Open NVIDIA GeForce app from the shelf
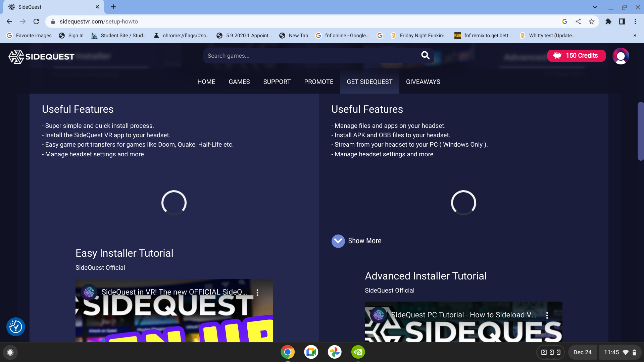This screenshot has width=644, height=362. tap(358, 352)
